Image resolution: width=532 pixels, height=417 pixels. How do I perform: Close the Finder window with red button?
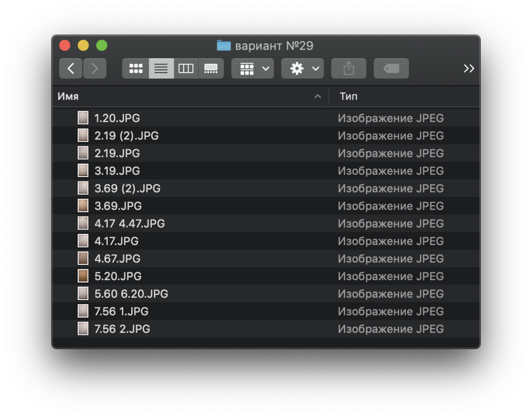point(65,46)
